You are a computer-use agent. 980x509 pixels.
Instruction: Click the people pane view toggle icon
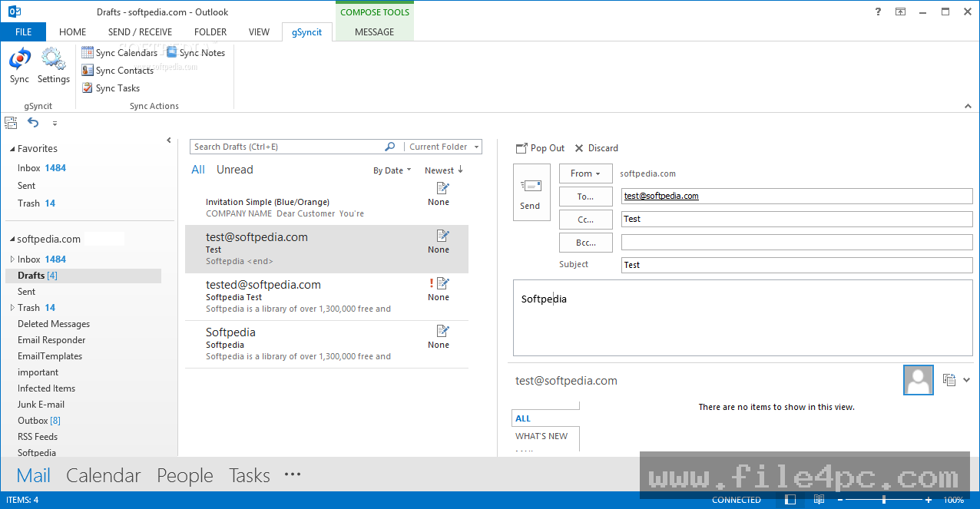[949, 380]
